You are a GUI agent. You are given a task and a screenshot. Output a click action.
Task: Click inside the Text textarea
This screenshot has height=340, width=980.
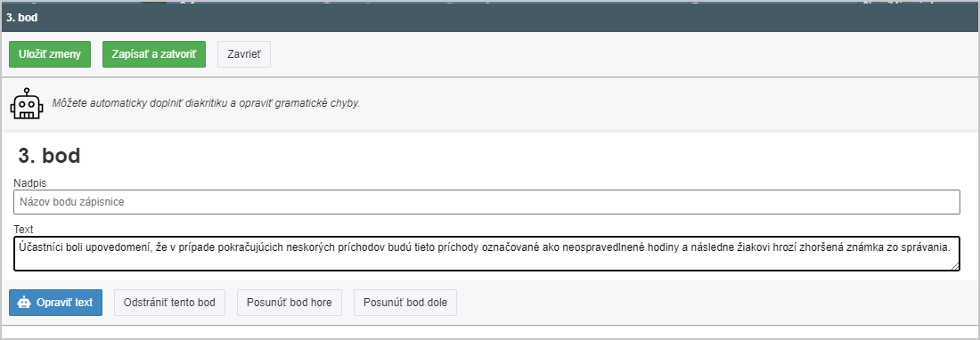point(486,254)
